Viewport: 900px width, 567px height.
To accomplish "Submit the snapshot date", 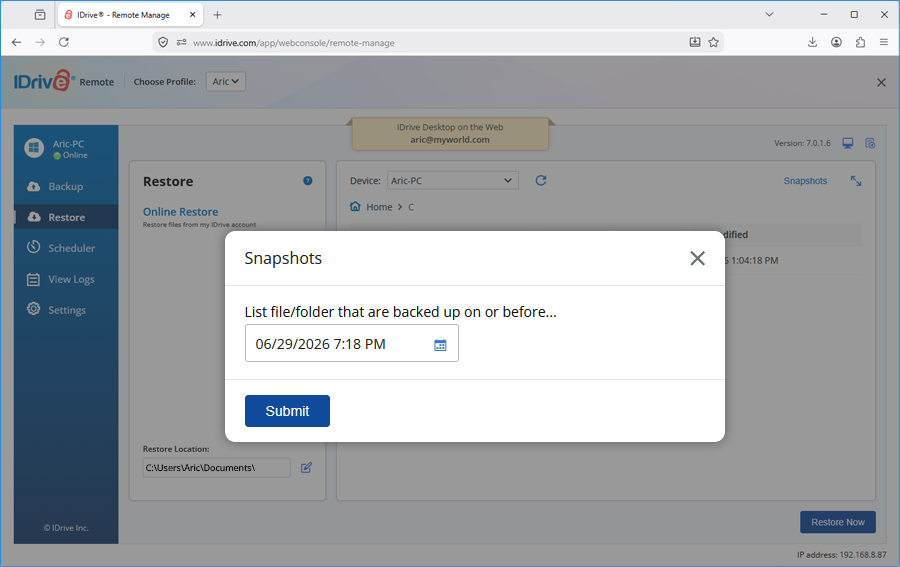I will click(287, 411).
